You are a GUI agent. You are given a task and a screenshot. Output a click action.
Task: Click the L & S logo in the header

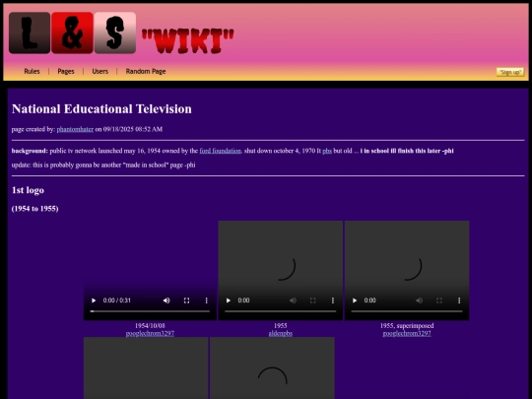pyautogui.click(x=72, y=33)
